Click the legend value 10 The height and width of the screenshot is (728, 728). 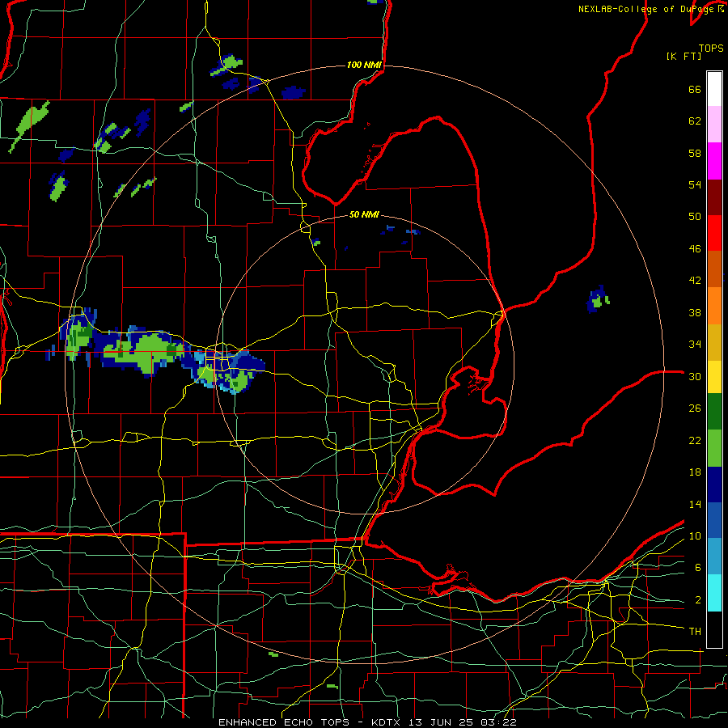(695, 536)
